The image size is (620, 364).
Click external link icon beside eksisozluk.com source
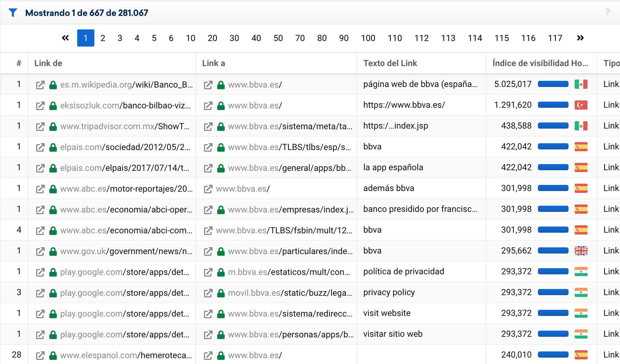(40, 106)
